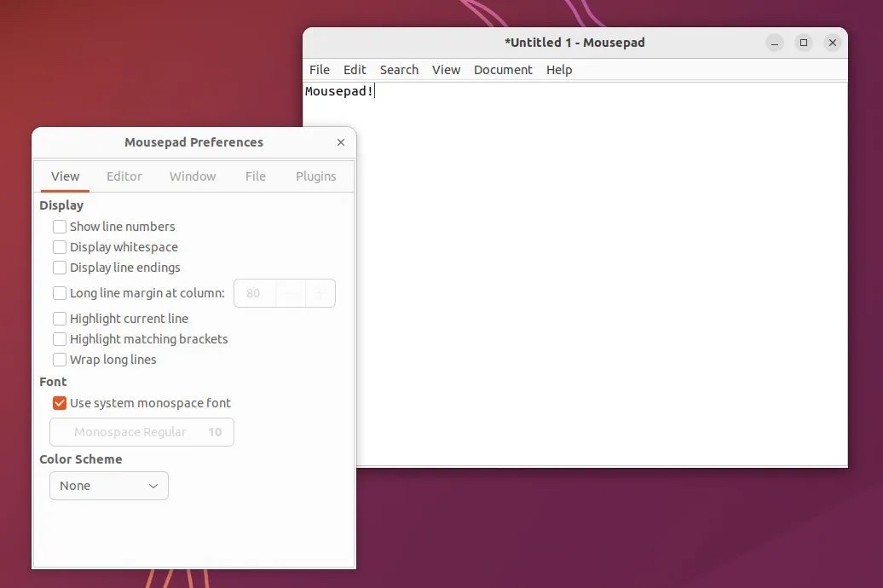The height and width of the screenshot is (588, 883).
Task: Switch to the Window preferences tab
Action: pyautogui.click(x=192, y=176)
